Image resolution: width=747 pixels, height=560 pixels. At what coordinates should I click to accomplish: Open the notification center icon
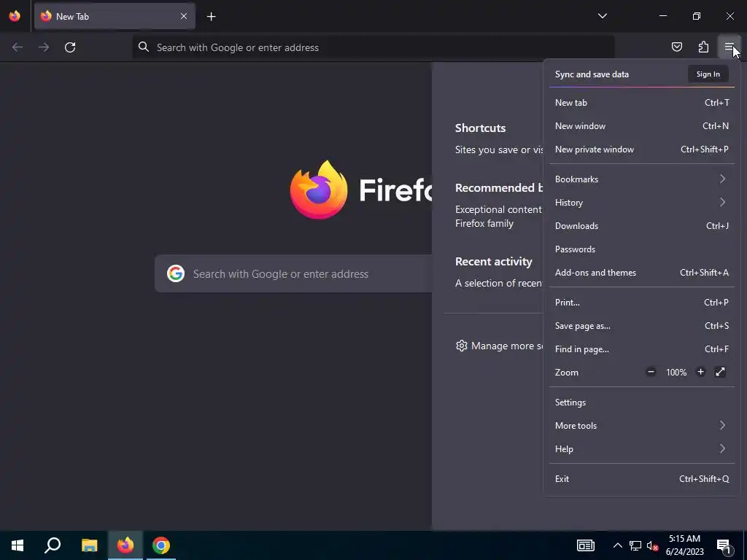click(723, 545)
